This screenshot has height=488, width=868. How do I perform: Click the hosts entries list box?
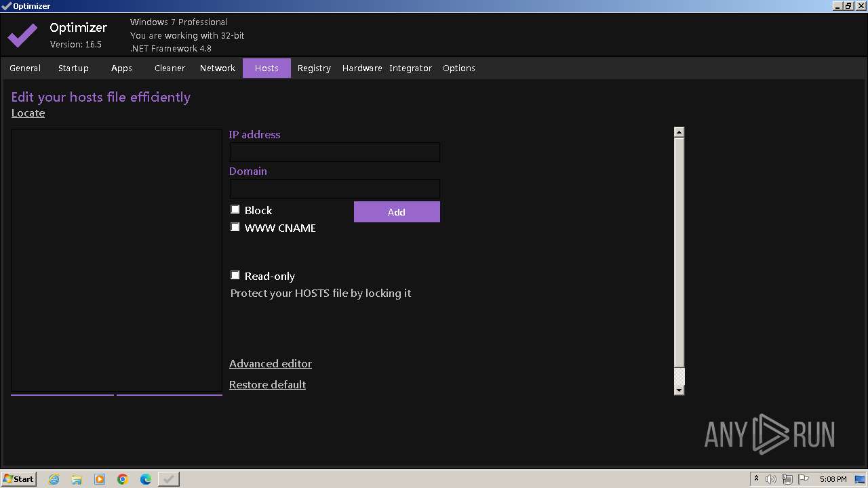coord(117,260)
